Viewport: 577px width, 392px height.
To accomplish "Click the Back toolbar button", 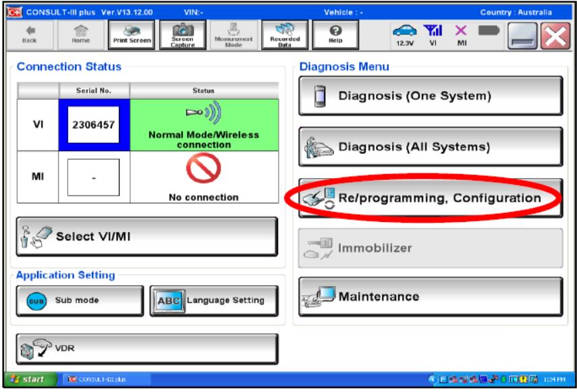I will click(x=30, y=35).
